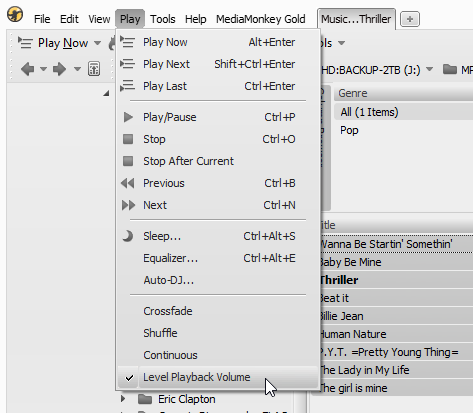This screenshot has width=473, height=413.
Task: Open the Play Now toolbar dropdown arrow
Action: coord(97,43)
